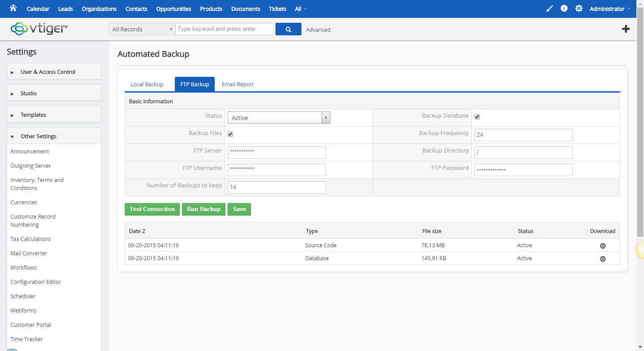Open the Contacts module
The width and height of the screenshot is (644, 351).
136,9
